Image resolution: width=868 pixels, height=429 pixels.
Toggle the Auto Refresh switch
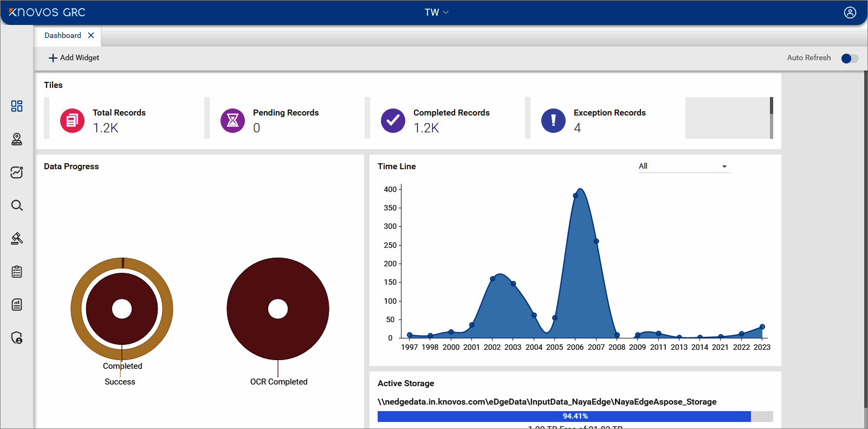click(850, 58)
